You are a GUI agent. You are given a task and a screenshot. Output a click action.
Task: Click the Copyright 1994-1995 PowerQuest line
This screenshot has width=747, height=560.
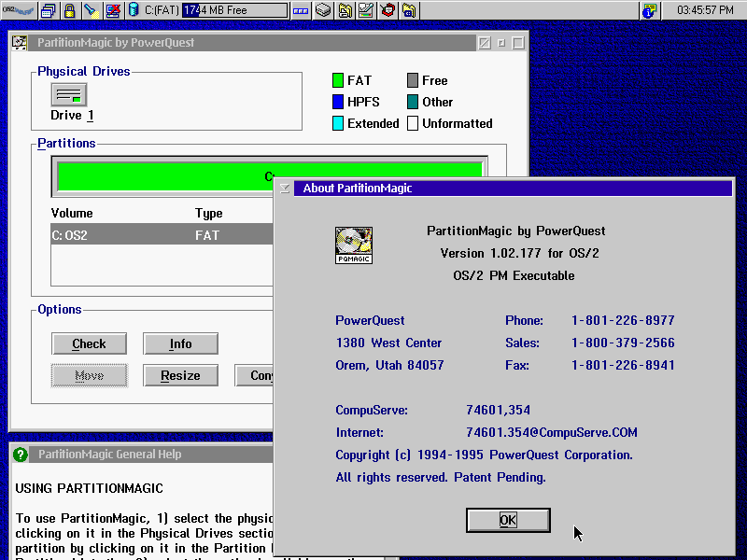tap(484, 455)
